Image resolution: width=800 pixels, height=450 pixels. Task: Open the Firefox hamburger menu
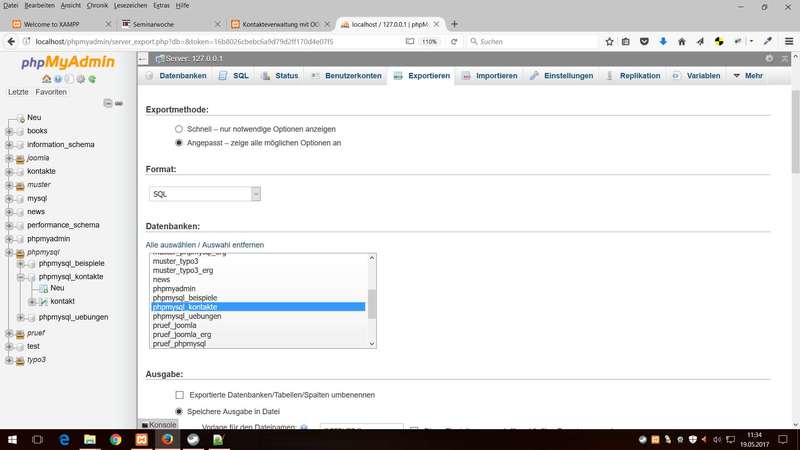(x=789, y=41)
